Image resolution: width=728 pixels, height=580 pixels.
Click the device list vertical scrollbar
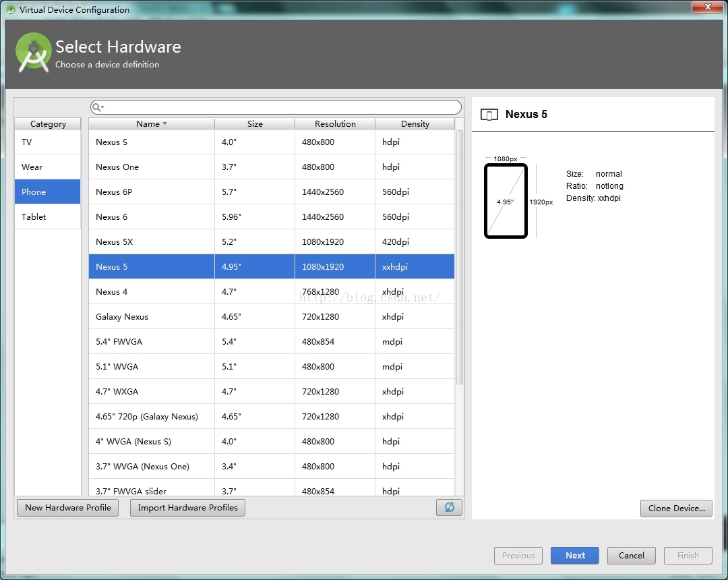(460, 256)
